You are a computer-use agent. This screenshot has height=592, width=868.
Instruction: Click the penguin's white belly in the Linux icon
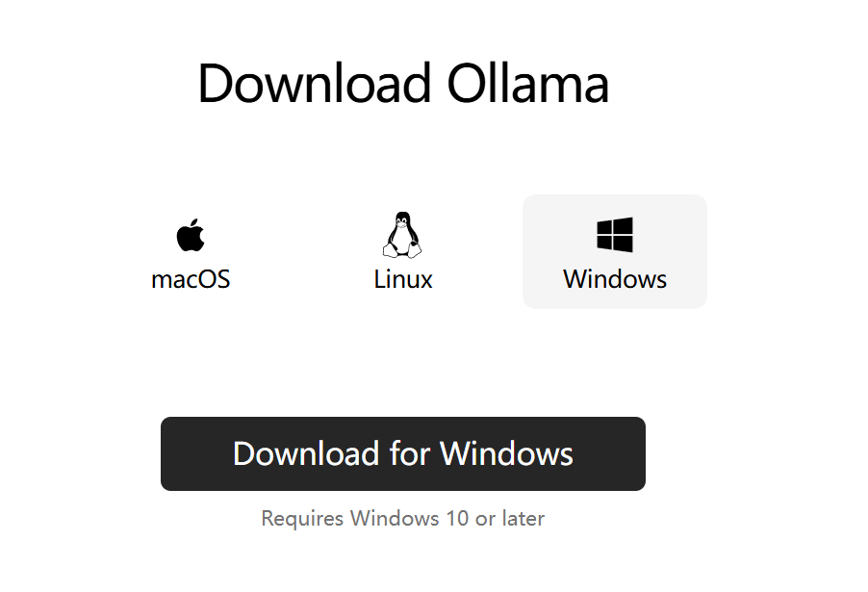402,242
